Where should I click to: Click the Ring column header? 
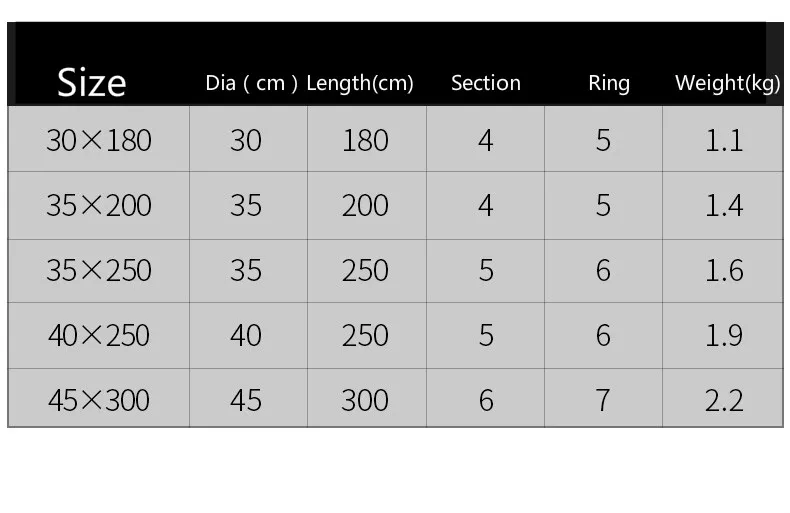(x=609, y=84)
